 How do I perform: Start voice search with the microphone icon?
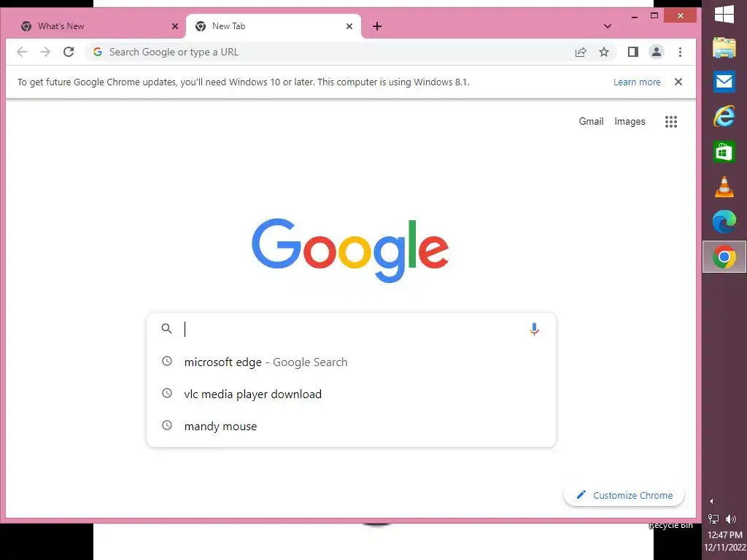tap(534, 329)
